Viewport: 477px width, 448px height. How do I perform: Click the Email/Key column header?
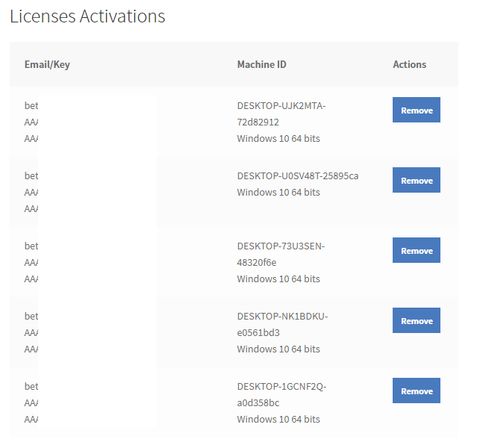pyautogui.click(x=47, y=64)
